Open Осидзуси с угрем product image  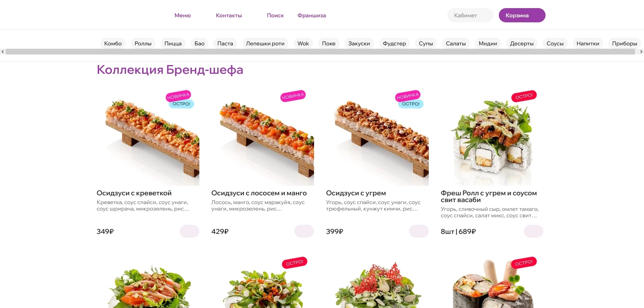[x=377, y=137]
